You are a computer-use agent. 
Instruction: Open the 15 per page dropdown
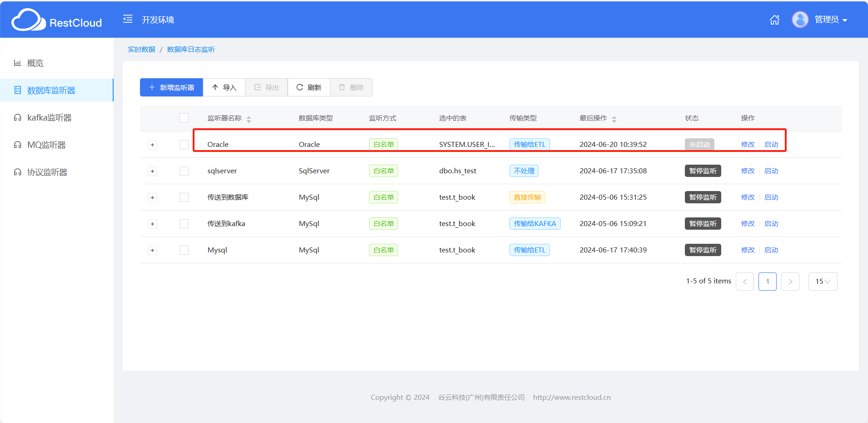point(823,282)
